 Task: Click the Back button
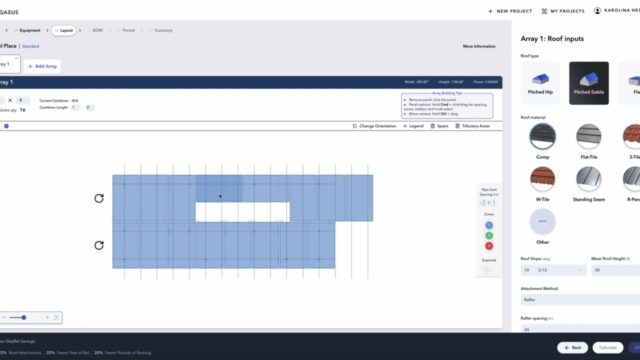(573, 348)
